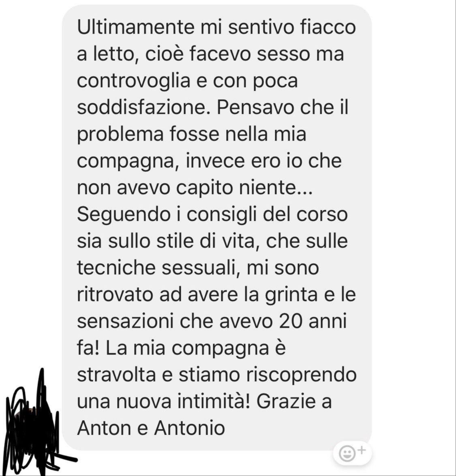Click the phrase "non avevo capito niente..."
This screenshot has height=476, width=456.
tap(195, 187)
